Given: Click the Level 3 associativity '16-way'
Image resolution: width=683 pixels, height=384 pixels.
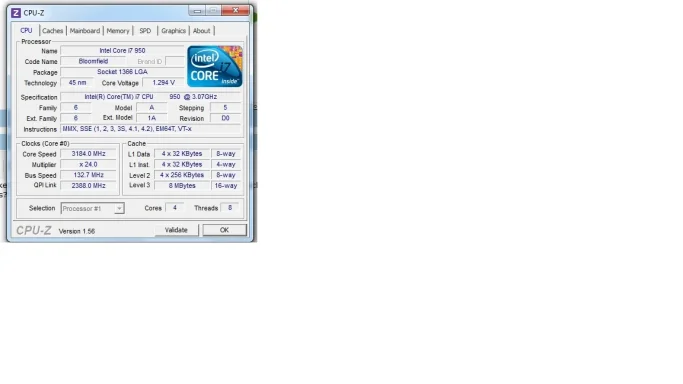Looking at the screenshot, I should click(226, 185).
